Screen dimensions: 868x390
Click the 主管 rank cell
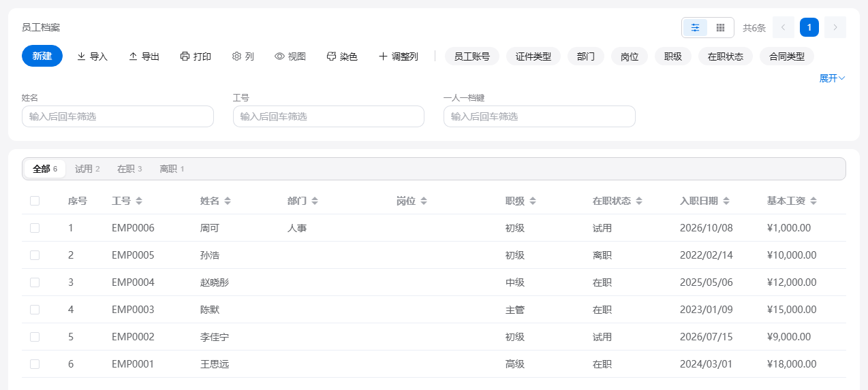(x=515, y=310)
